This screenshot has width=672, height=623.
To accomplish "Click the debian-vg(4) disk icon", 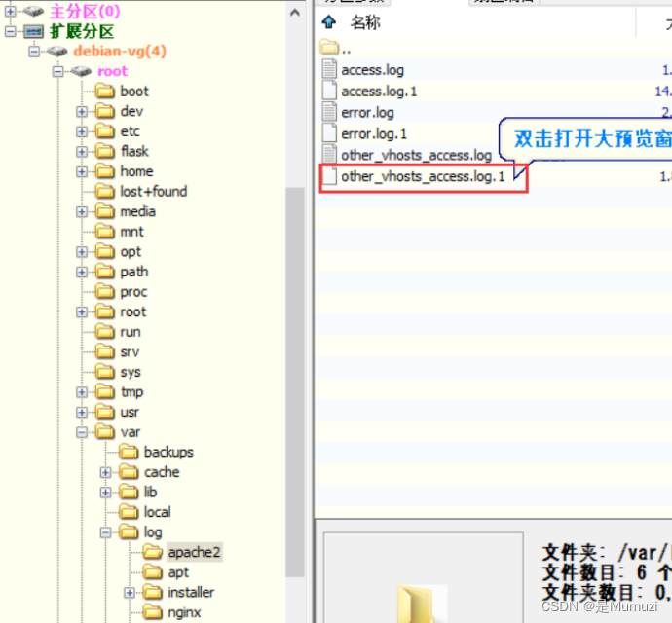I will click(x=57, y=52).
